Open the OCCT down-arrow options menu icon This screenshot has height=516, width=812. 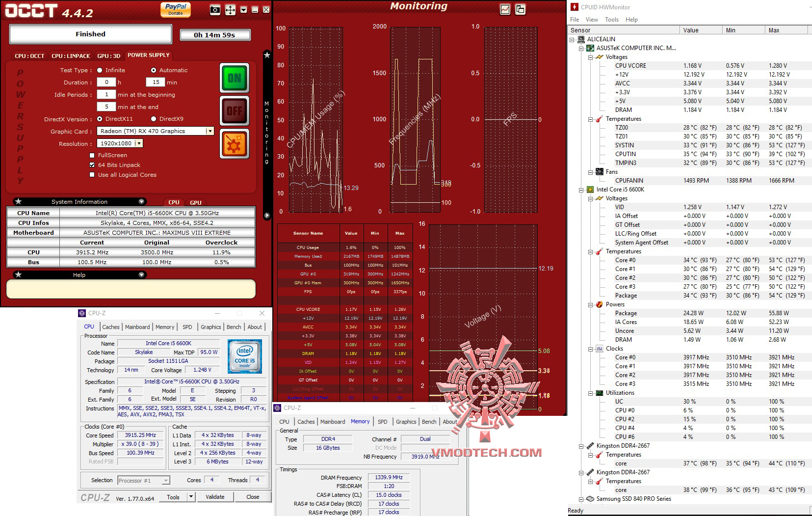(x=243, y=10)
